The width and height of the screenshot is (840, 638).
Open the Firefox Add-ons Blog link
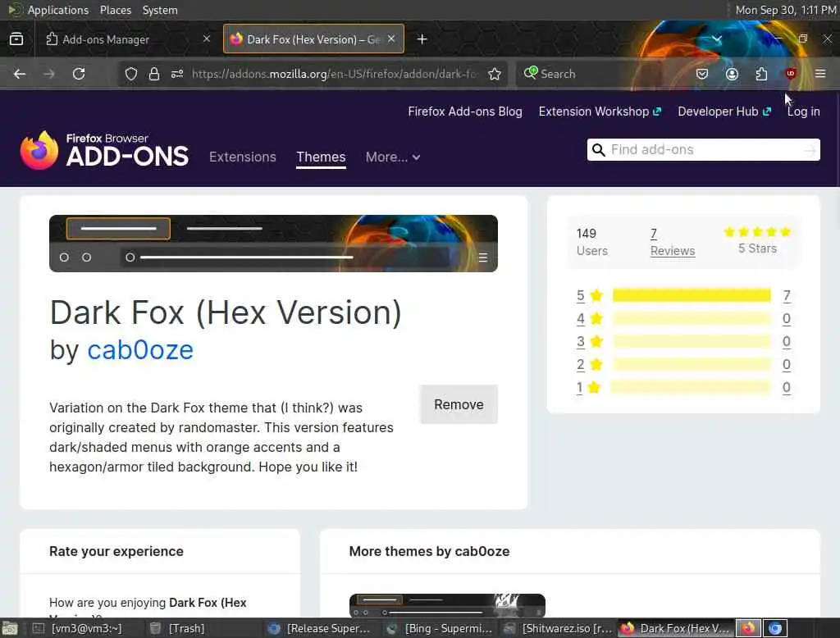tap(465, 112)
